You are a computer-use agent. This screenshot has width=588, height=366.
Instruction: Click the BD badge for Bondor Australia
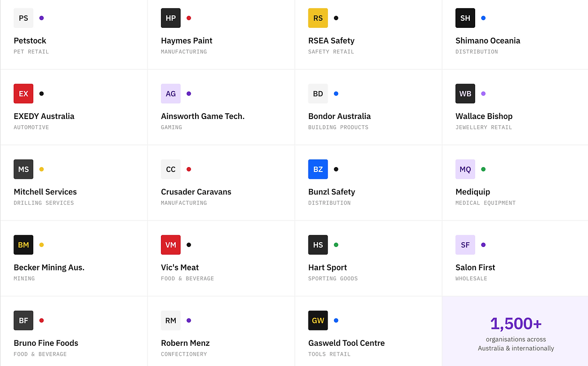point(318,93)
